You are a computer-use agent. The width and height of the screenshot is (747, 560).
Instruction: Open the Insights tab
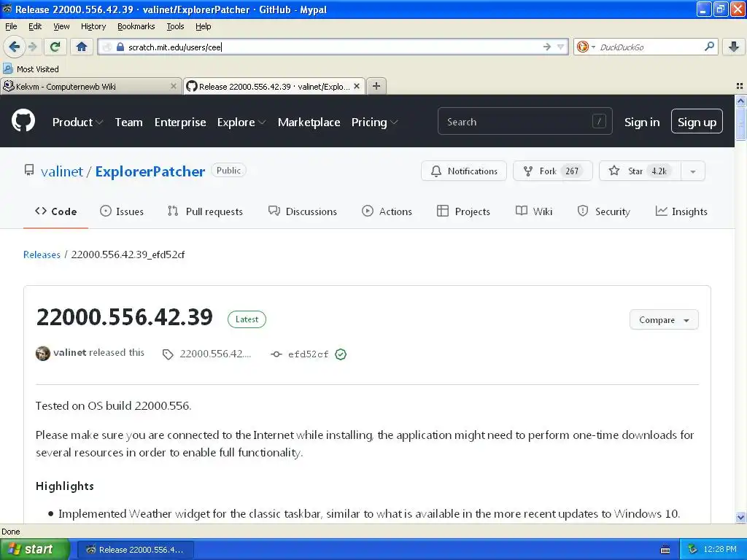pos(681,211)
